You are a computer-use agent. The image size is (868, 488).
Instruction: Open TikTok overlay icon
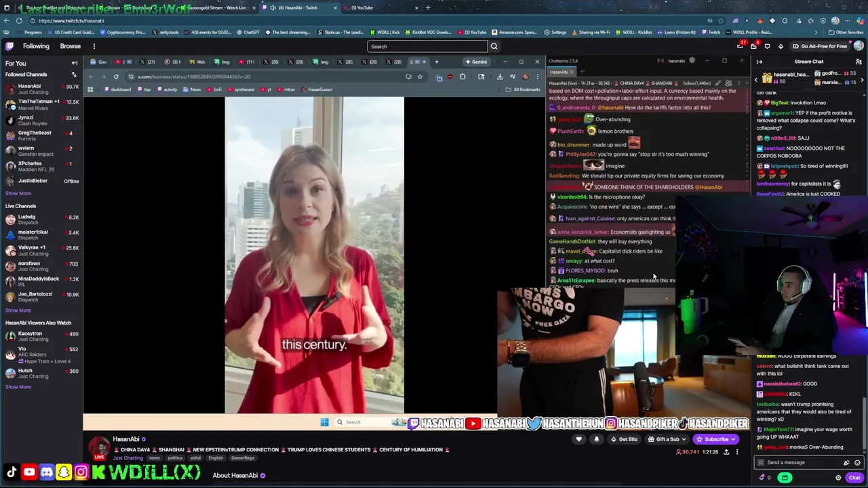12,472
